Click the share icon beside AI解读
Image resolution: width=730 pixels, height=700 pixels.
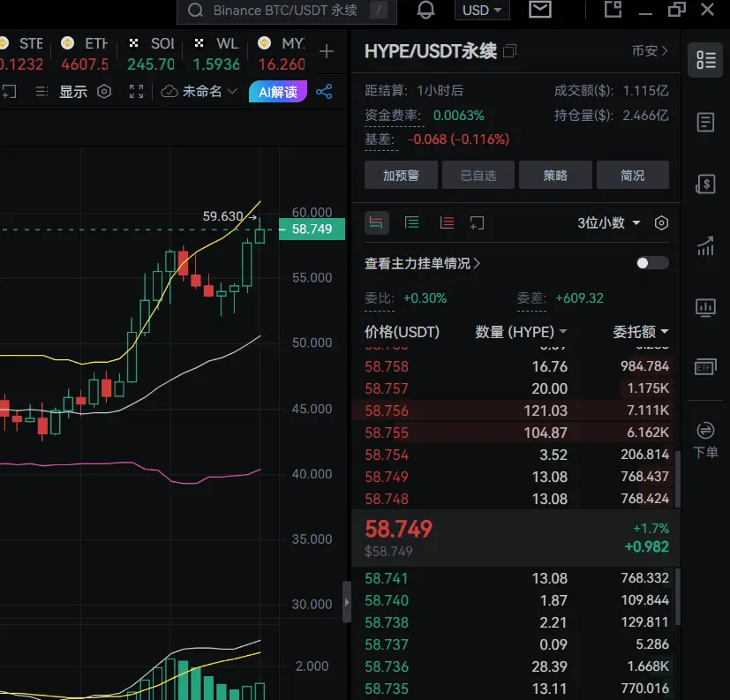(x=324, y=91)
